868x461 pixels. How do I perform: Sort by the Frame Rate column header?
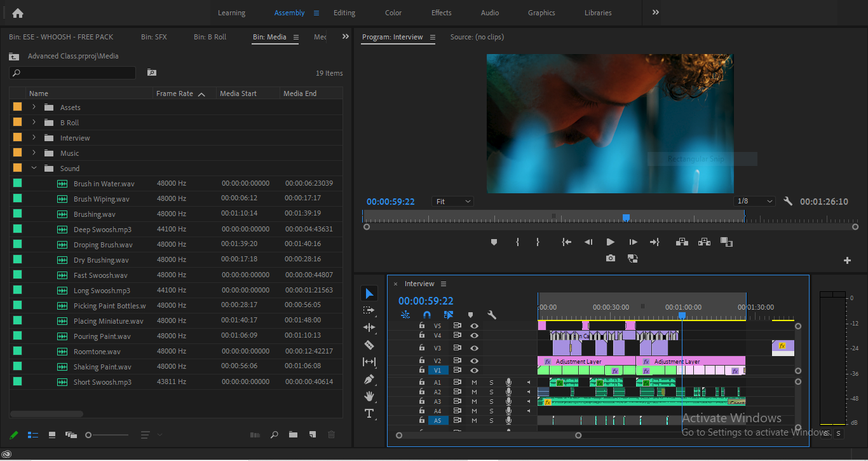(x=175, y=93)
